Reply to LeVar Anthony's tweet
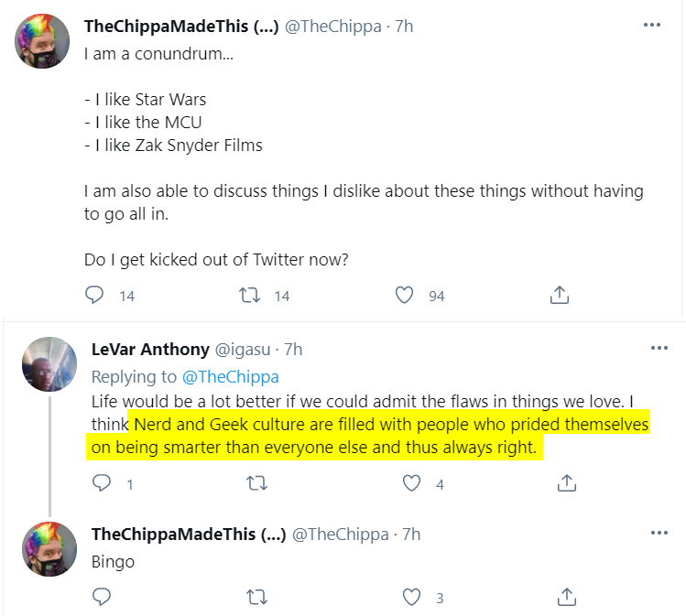This screenshot has height=616, width=686. (102, 483)
